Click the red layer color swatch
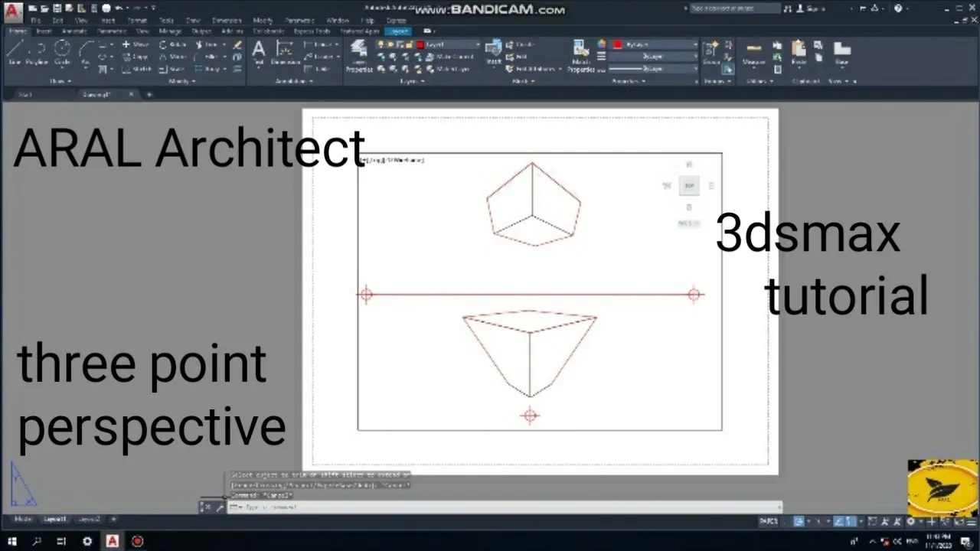Image resolution: width=980 pixels, height=551 pixels. (x=420, y=44)
